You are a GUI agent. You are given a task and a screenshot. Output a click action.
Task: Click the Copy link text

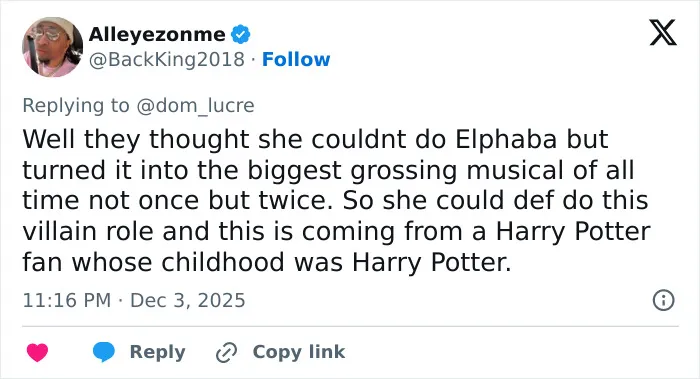pos(299,352)
